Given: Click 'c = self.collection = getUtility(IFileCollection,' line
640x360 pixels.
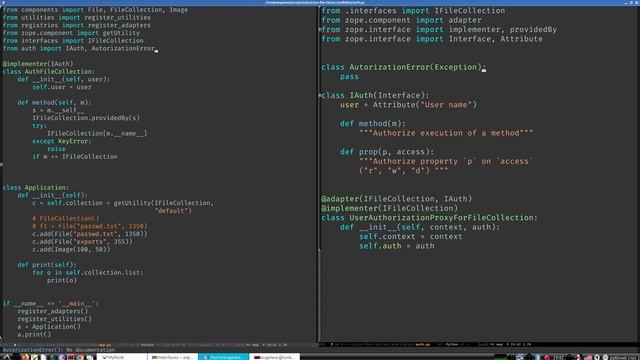Looking at the screenshot, I should [x=123, y=203].
